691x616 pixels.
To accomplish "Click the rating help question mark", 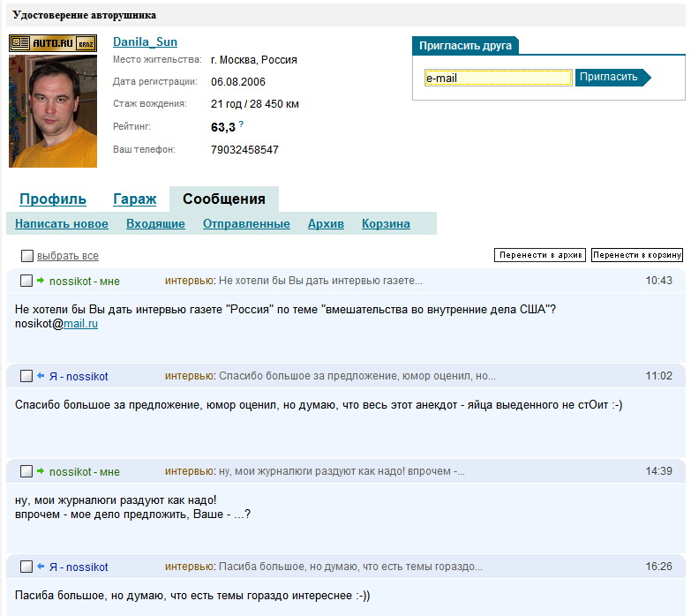I will click(241, 124).
